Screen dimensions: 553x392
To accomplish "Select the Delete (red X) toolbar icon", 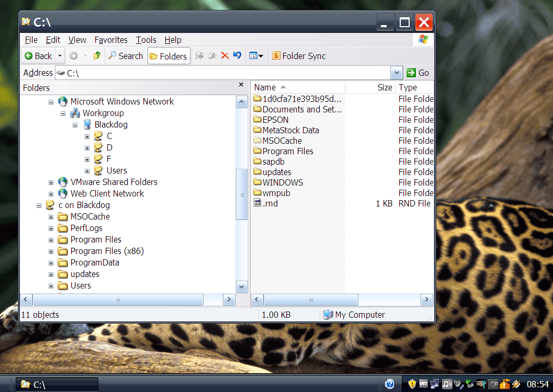I will pyautogui.click(x=224, y=55).
